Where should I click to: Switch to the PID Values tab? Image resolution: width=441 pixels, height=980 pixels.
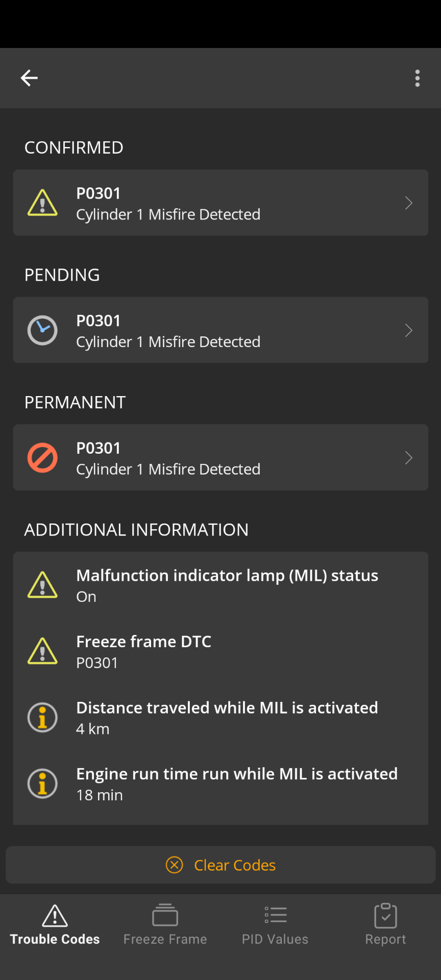pyautogui.click(x=275, y=925)
